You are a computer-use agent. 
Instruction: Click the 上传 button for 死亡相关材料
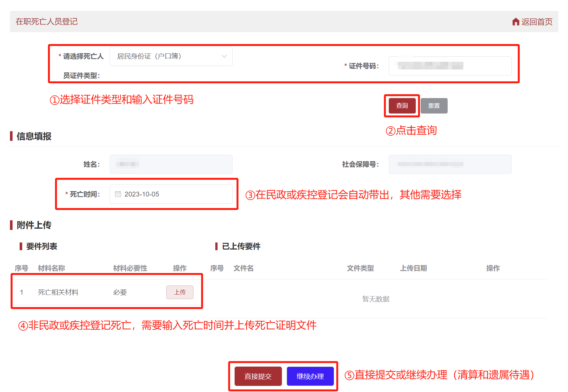pos(180,292)
